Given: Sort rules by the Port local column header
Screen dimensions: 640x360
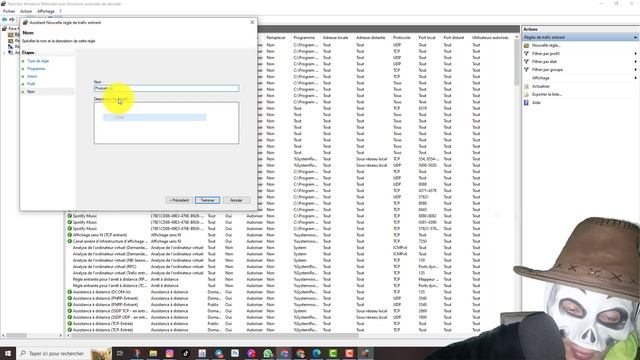Looking at the screenshot, I should pos(427,38).
